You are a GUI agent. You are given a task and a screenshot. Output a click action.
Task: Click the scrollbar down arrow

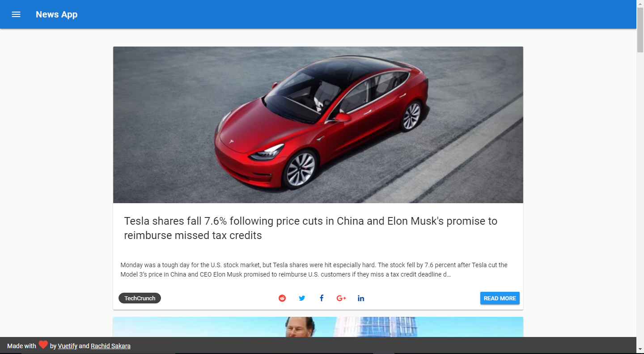pos(640,349)
